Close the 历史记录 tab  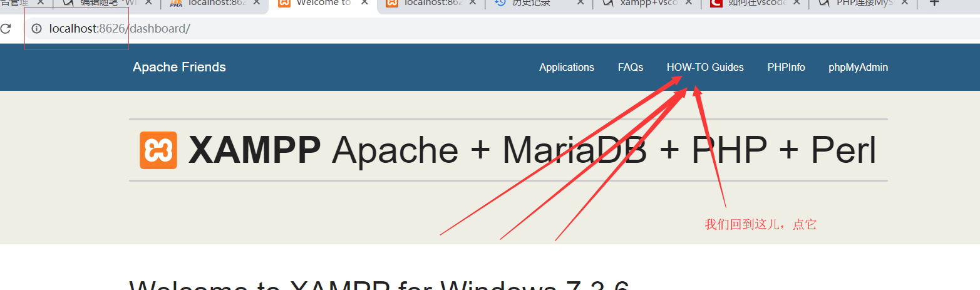(x=580, y=3)
